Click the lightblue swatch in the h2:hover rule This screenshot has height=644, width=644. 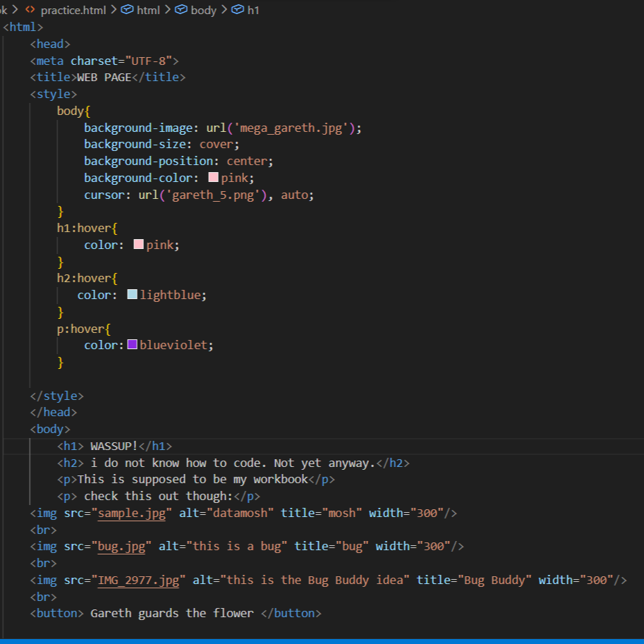(x=132, y=294)
